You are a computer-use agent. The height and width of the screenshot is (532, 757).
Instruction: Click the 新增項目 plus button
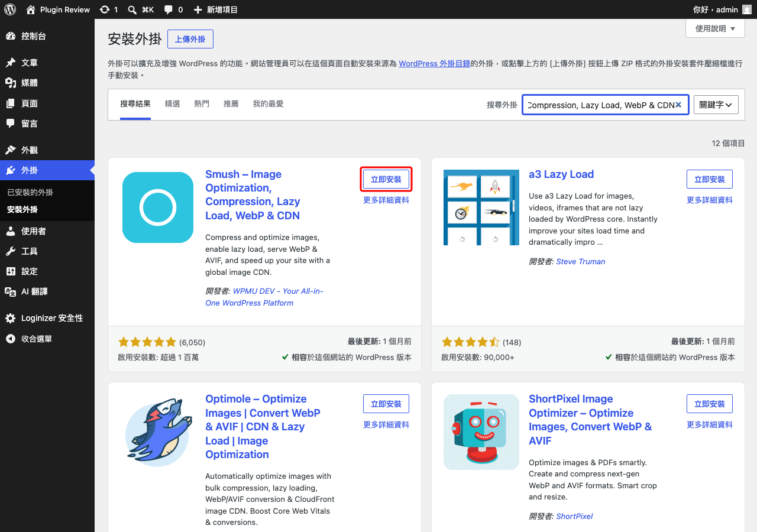[216, 9]
